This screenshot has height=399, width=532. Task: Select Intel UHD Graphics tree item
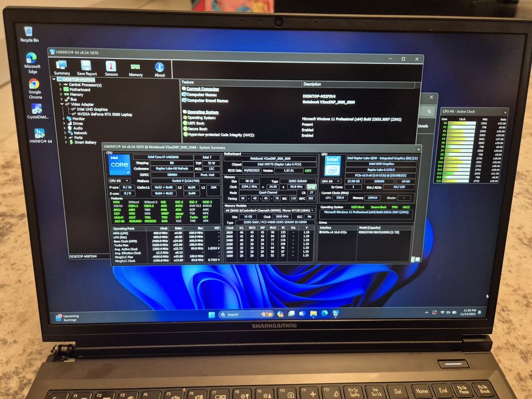click(x=92, y=109)
